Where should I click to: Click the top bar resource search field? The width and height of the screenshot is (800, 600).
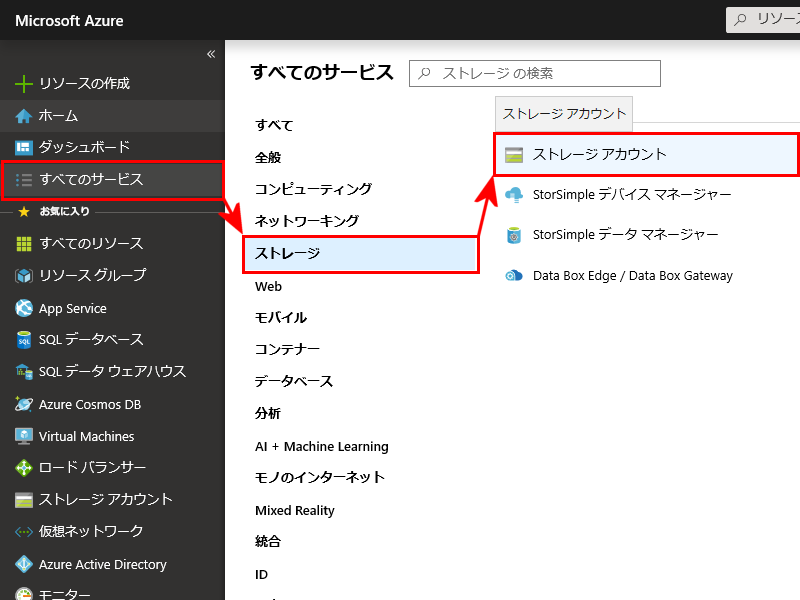tap(763, 19)
